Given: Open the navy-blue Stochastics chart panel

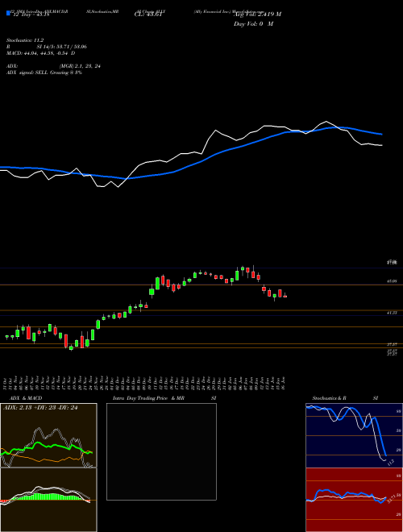Looking at the screenshot, I should click(354, 435).
